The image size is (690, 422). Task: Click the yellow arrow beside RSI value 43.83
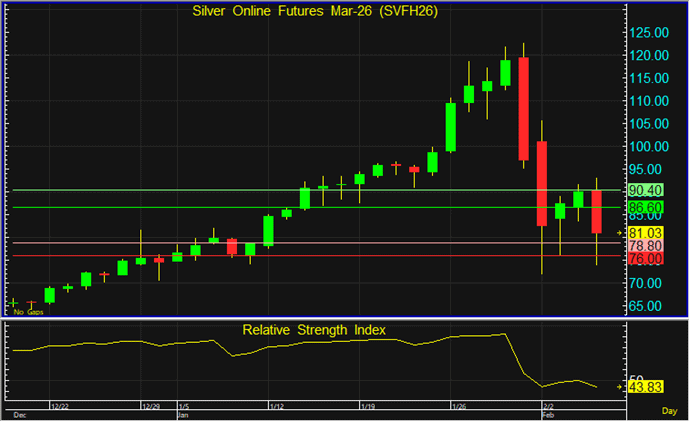coord(621,387)
